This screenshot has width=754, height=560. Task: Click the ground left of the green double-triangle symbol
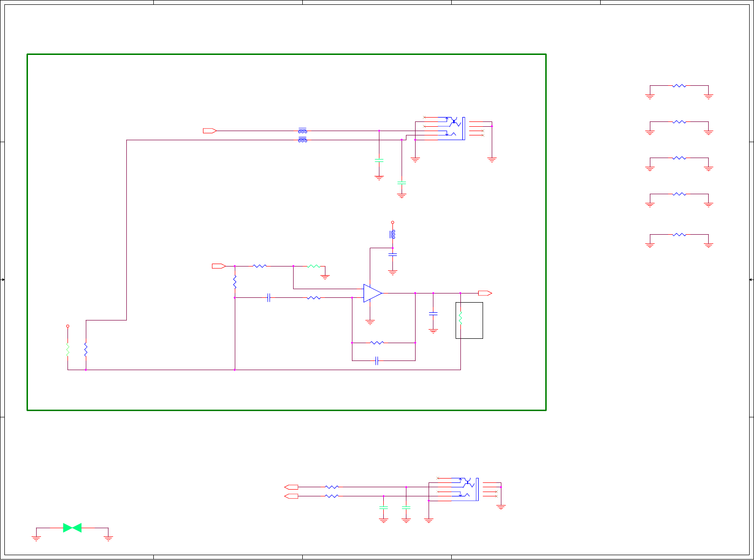pos(36,539)
